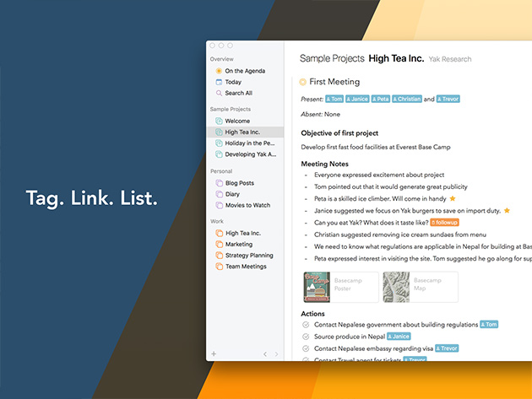The height and width of the screenshot is (399, 532).
Task: Select the Janice tag in Present line
Action: point(357,99)
